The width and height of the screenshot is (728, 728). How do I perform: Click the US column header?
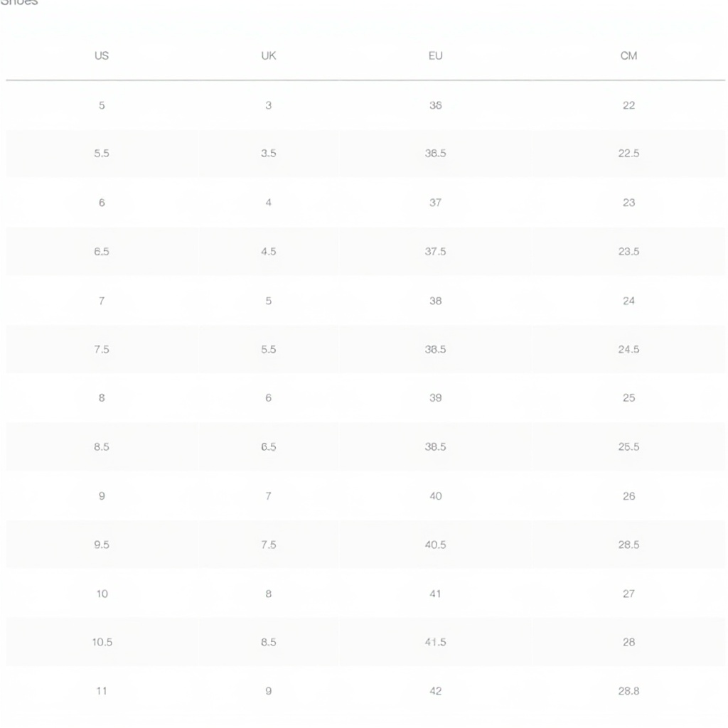(x=102, y=55)
